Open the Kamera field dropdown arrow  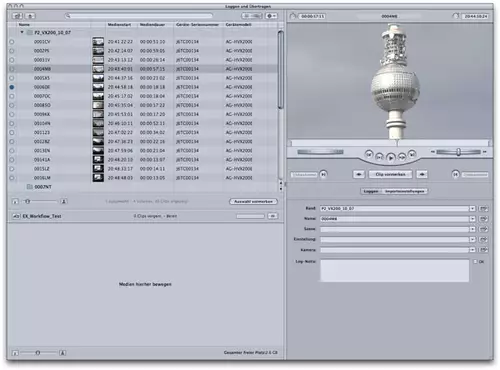click(472, 250)
